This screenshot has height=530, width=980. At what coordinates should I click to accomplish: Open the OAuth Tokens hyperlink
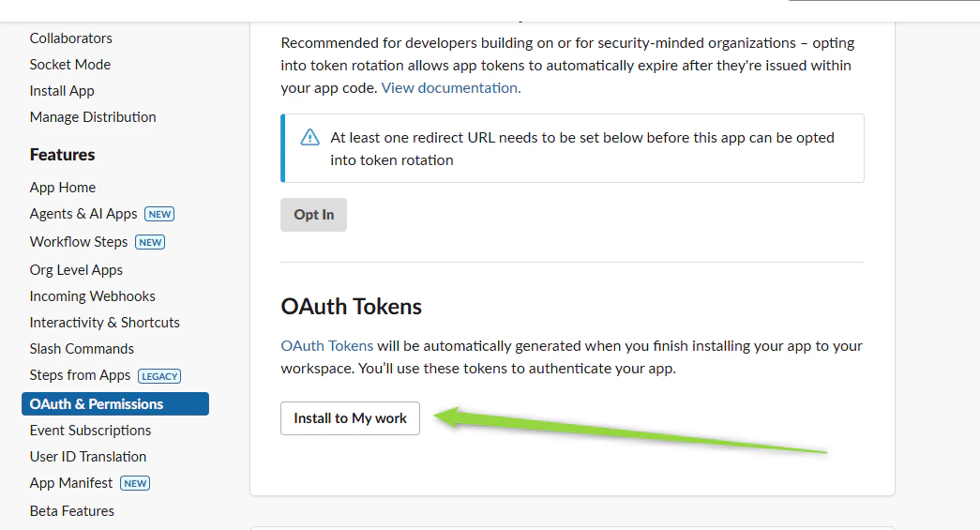click(327, 346)
